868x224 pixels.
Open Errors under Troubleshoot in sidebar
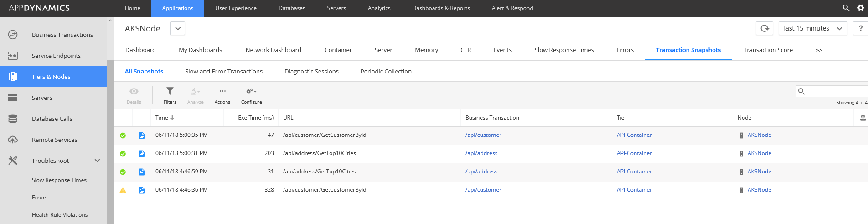click(x=40, y=198)
